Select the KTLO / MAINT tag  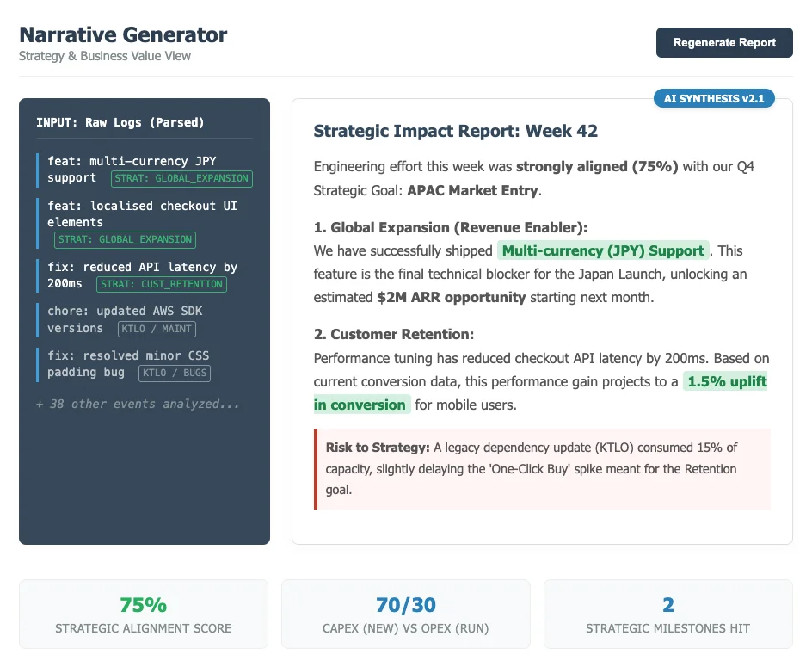[157, 329]
